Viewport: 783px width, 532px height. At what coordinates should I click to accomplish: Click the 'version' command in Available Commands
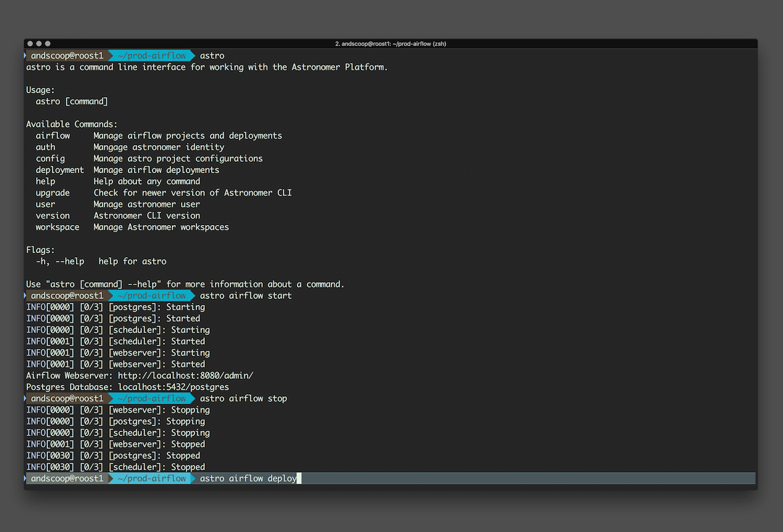coord(53,216)
